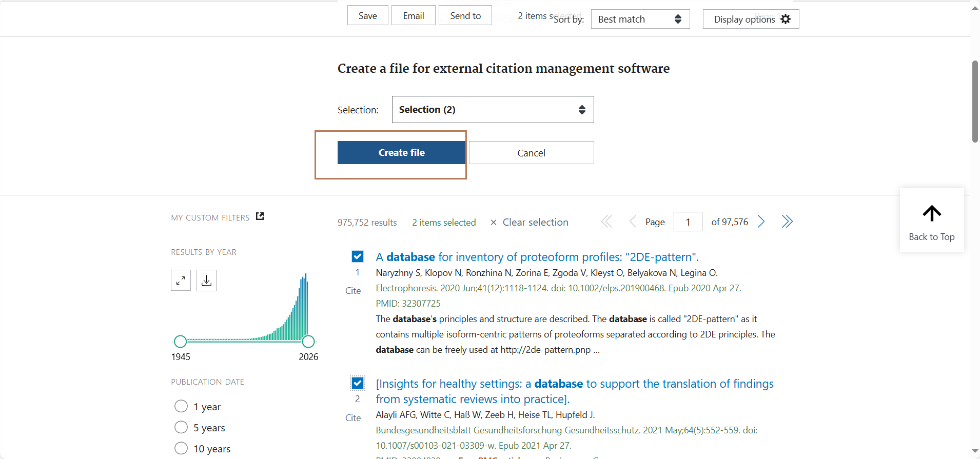980x459 pixels.
Task: Uncheck the second result checkbox
Action: coord(358,383)
